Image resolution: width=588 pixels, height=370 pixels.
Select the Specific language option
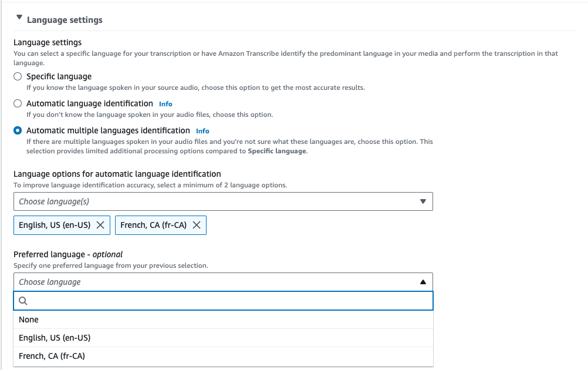tap(17, 76)
